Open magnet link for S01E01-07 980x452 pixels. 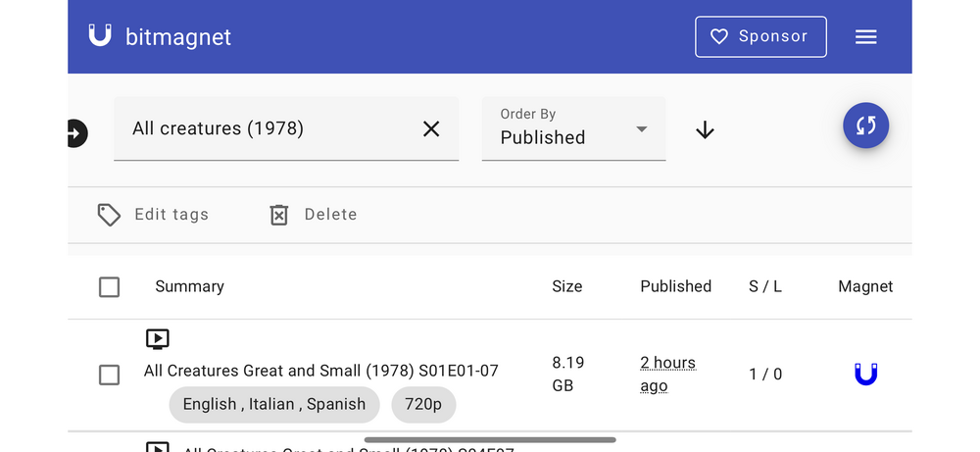point(865,374)
